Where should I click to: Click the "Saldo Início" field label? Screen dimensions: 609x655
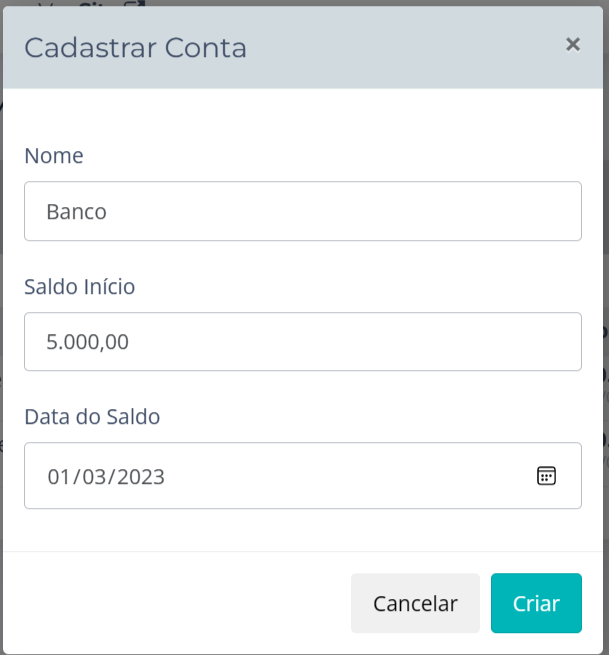click(x=79, y=287)
